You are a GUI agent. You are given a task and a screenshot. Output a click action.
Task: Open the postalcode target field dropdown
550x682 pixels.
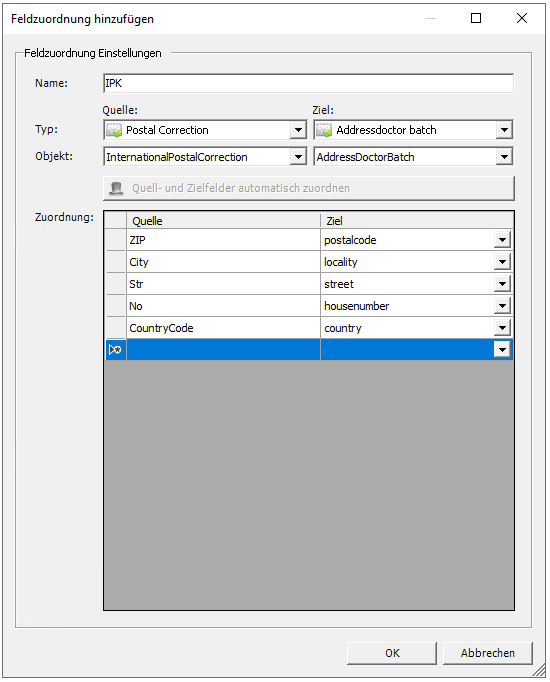point(502,240)
